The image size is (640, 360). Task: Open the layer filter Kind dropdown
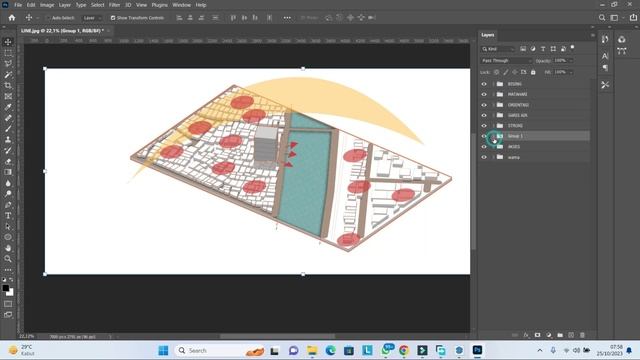click(x=498, y=49)
